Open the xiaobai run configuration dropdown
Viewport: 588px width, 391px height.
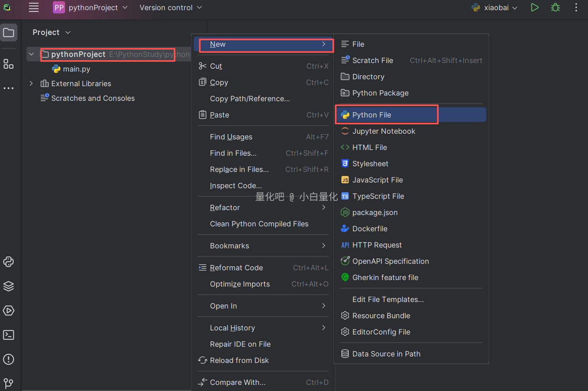point(495,8)
